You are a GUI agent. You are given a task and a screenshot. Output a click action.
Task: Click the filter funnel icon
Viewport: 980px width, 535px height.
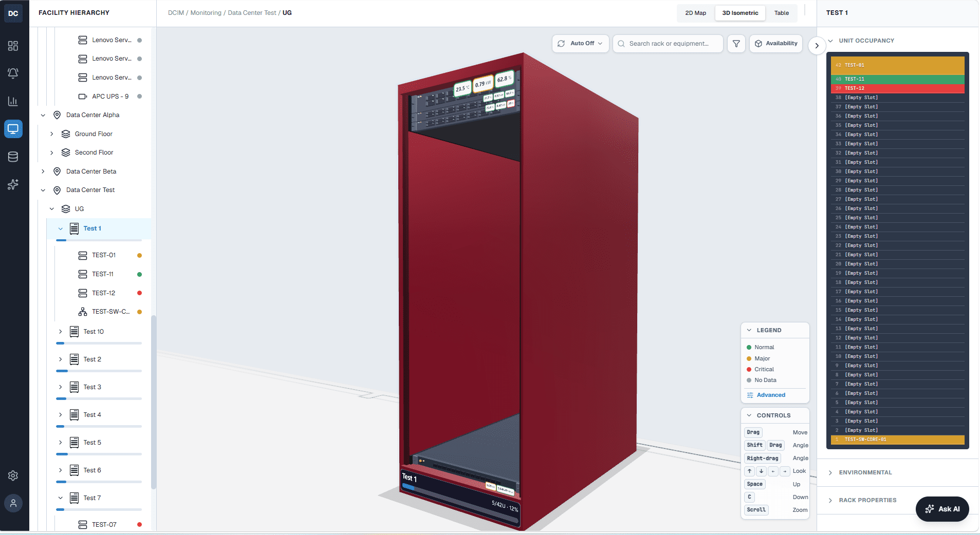coord(736,44)
